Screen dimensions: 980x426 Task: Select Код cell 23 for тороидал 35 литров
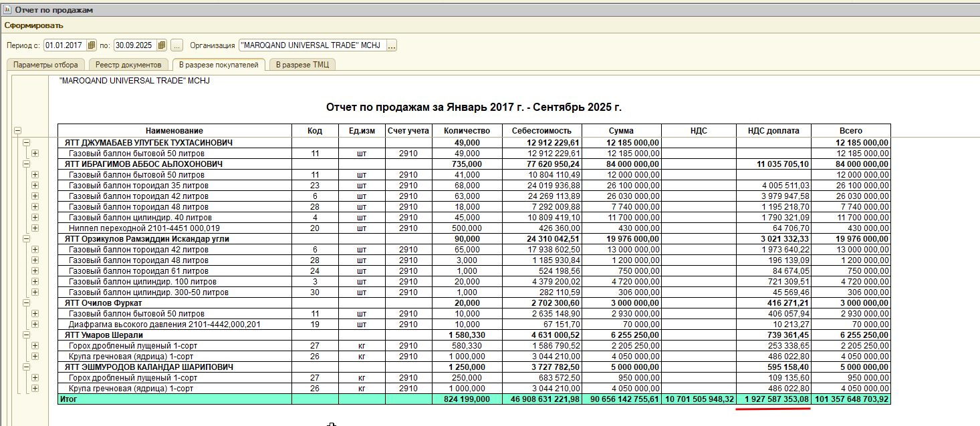click(x=315, y=185)
